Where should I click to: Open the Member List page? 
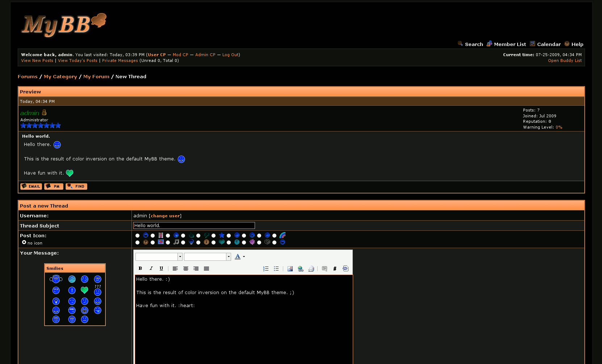pyautogui.click(x=510, y=44)
